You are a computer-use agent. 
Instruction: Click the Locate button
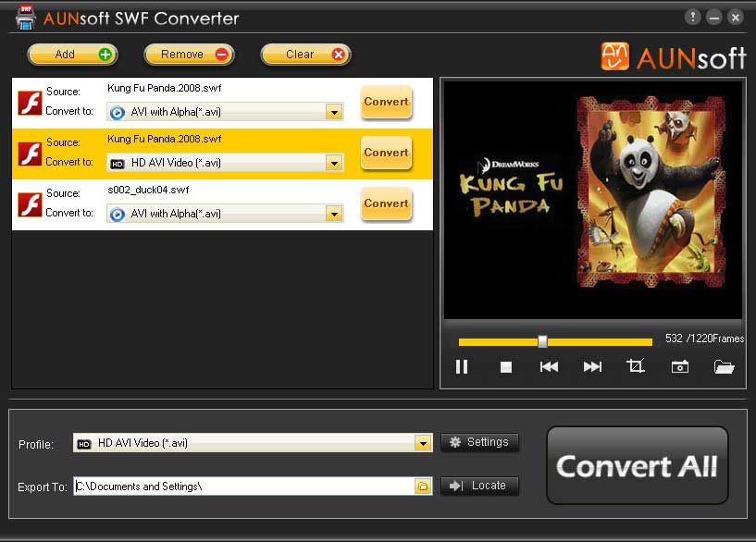tap(479, 486)
